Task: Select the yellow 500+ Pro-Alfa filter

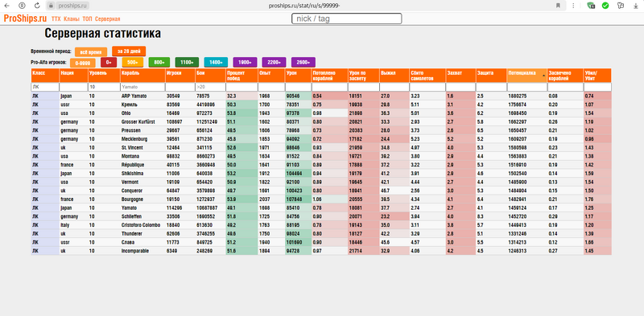Action: coord(133,63)
